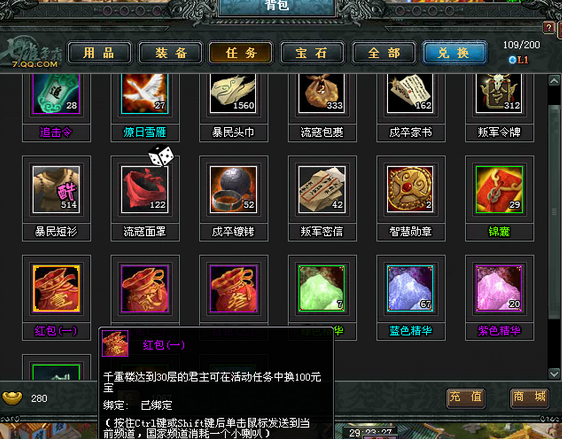Show the 全部 all-items tab
This screenshot has height=439, width=562.
384,53
